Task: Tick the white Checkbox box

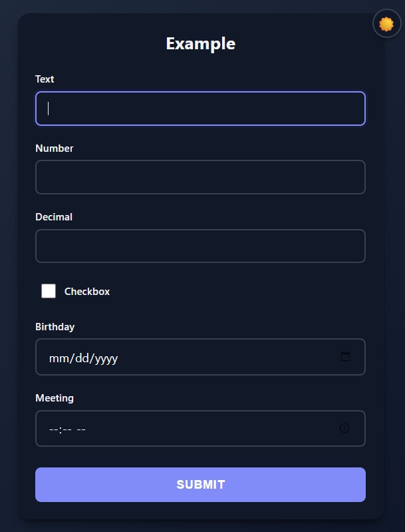Action: 49,291
